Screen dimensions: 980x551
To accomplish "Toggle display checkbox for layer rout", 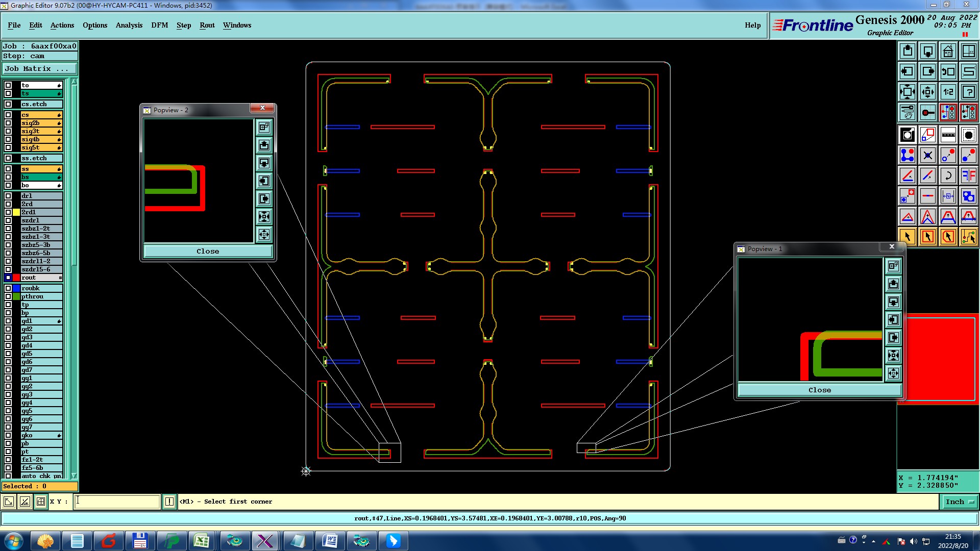I will click(x=8, y=278).
